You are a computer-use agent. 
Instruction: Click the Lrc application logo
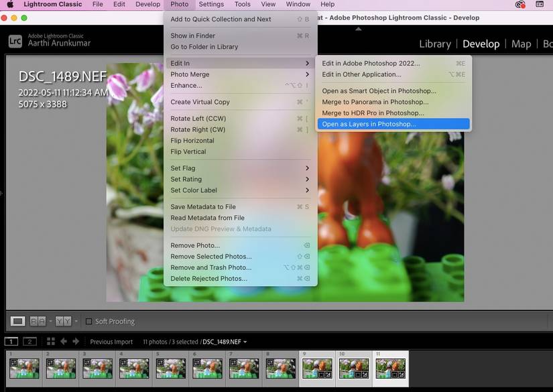click(x=15, y=42)
